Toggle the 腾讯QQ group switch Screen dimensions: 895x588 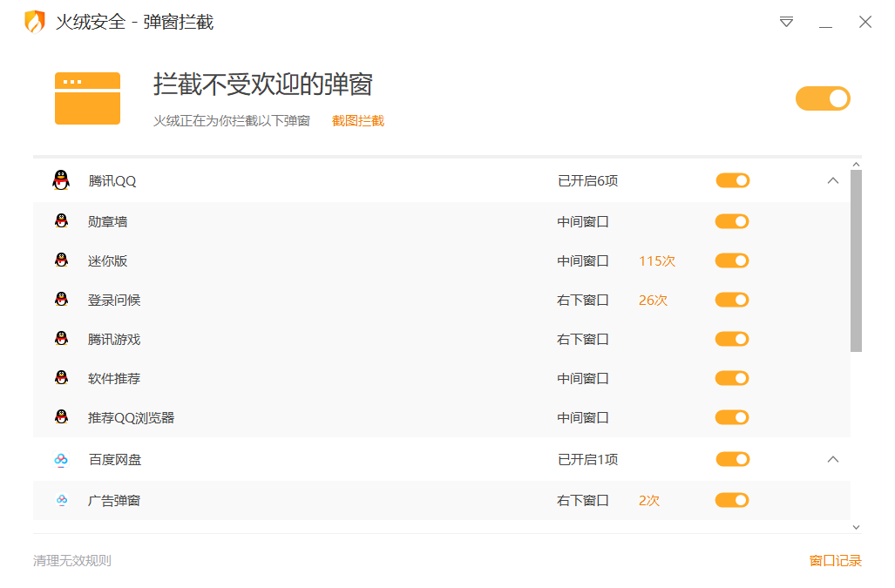coord(733,181)
